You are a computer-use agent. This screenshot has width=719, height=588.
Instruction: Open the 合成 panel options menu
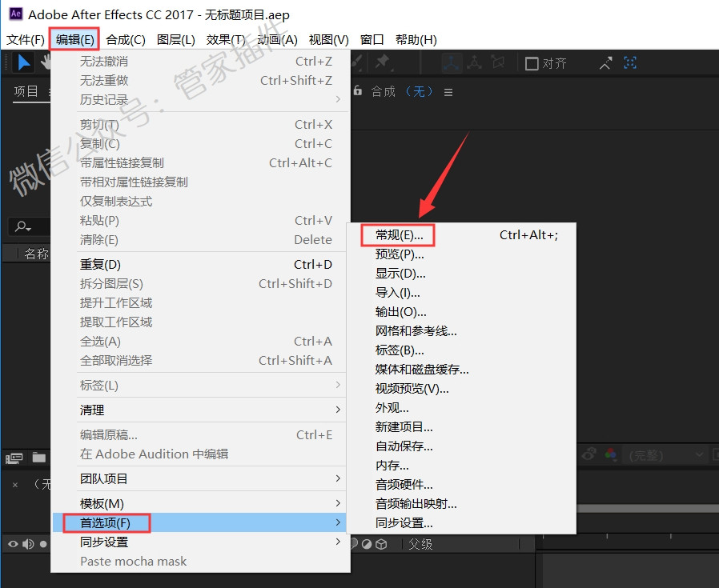(448, 92)
